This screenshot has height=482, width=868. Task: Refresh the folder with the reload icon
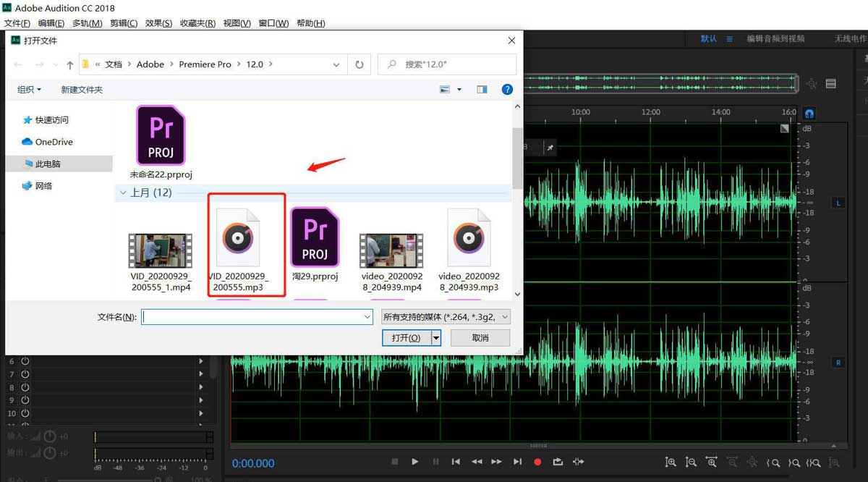coord(359,64)
